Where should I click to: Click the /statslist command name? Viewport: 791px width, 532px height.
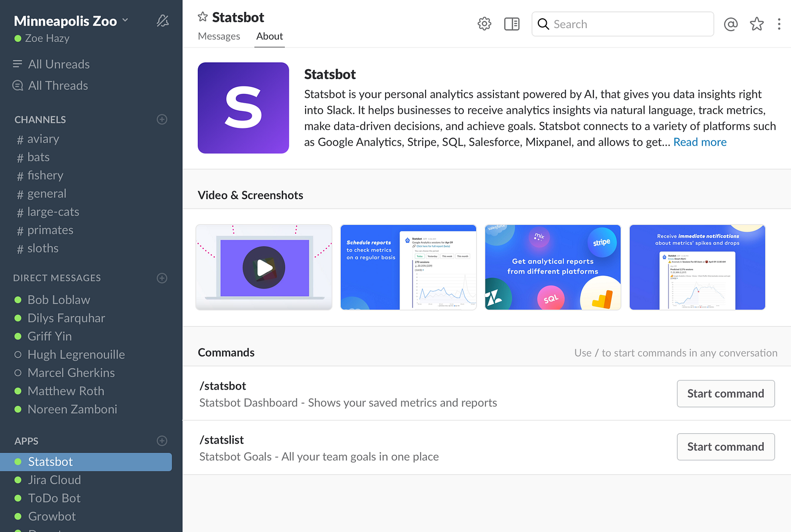pos(221,440)
